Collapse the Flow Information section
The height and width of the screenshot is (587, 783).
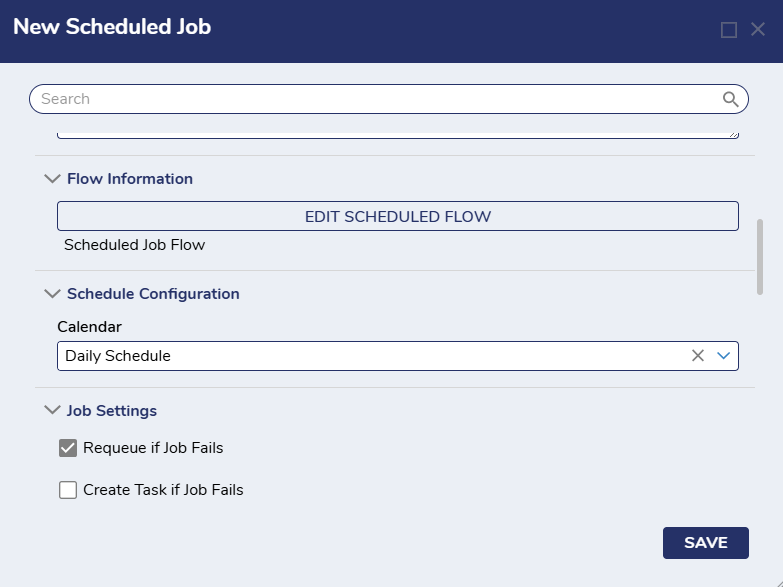pos(52,179)
